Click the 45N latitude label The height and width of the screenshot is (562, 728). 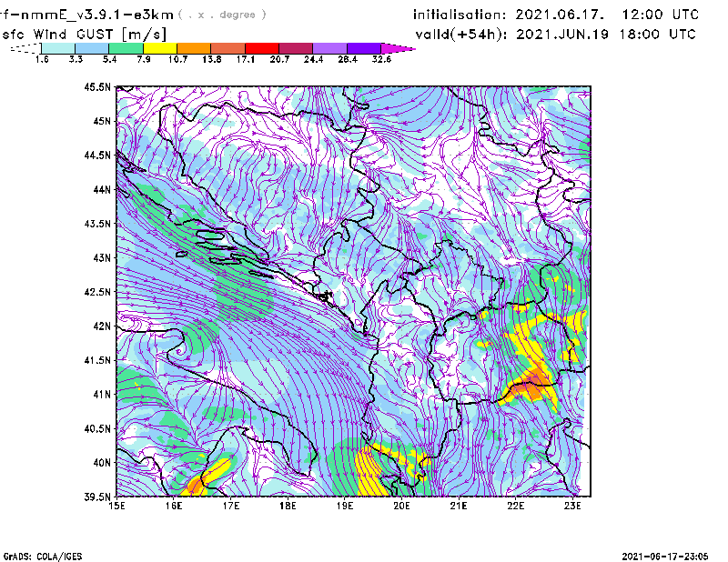click(x=102, y=121)
